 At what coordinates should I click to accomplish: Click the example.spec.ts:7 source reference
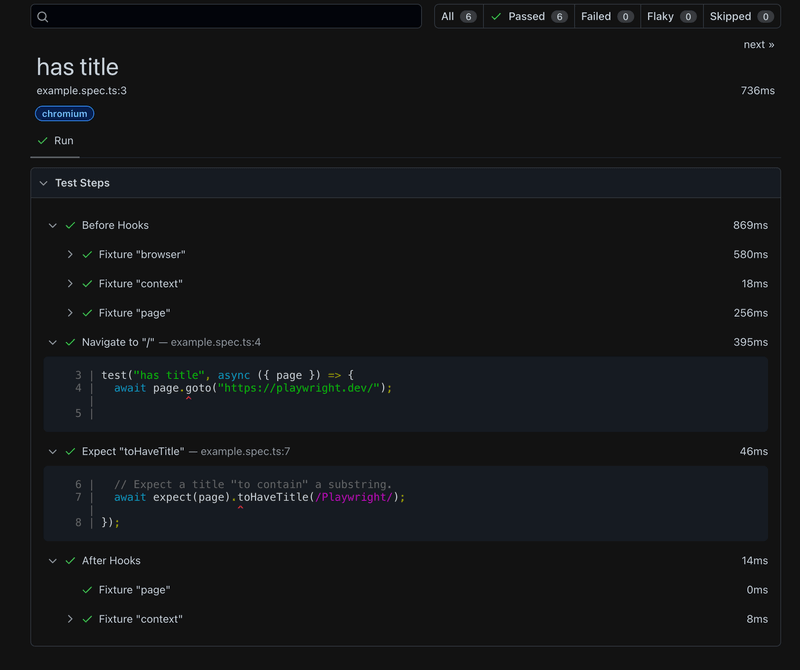(245, 452)
